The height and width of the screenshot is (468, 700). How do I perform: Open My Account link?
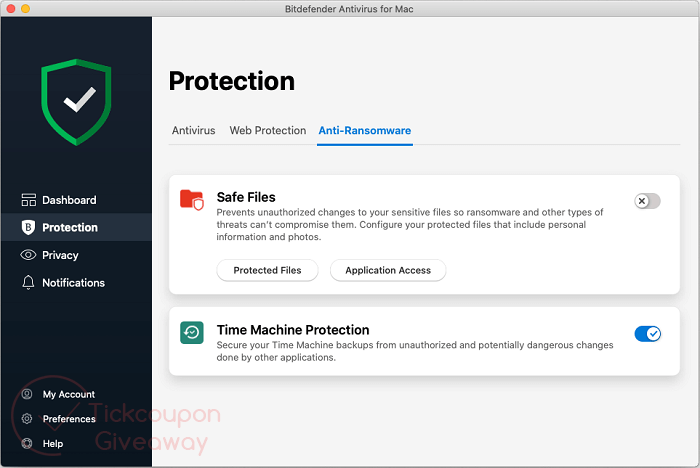coord(69,394)
